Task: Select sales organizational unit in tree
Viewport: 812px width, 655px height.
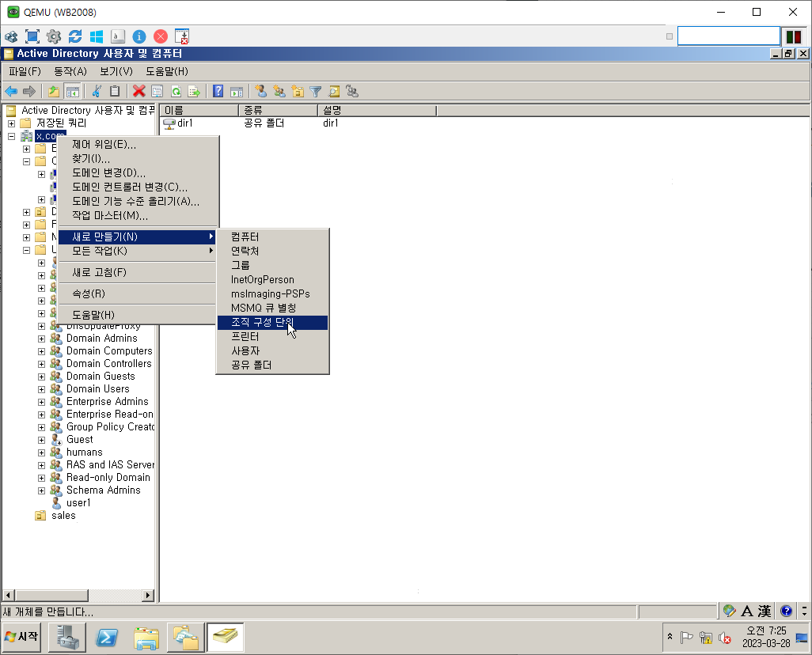Action: (63, 516)
